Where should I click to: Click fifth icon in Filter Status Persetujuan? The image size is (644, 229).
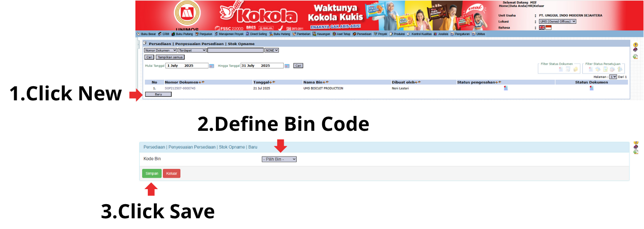click(620, 69)
